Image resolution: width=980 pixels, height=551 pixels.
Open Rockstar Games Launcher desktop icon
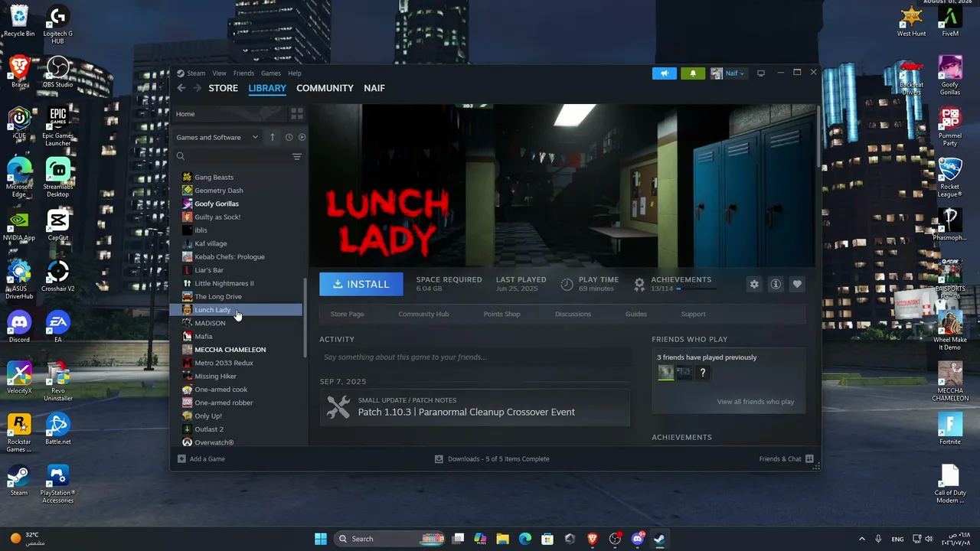click(19, 432)
